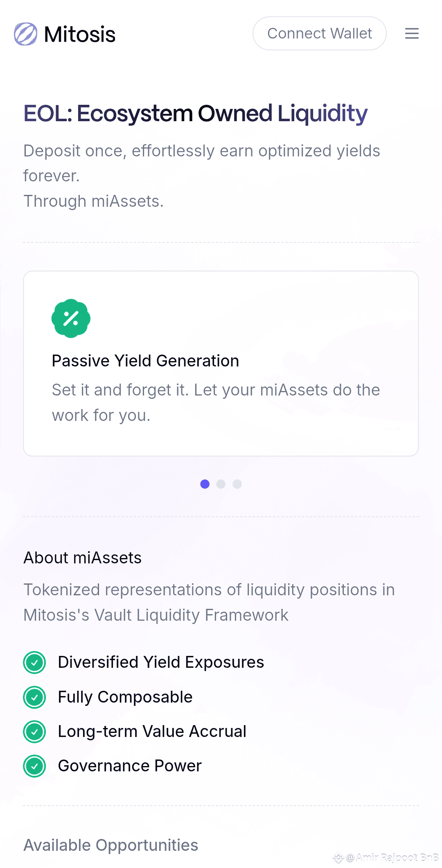Viewport: 442px width, 868px height.
Task: Click the Diversified Yield Exposures check icon
Action: pos(34,662)
